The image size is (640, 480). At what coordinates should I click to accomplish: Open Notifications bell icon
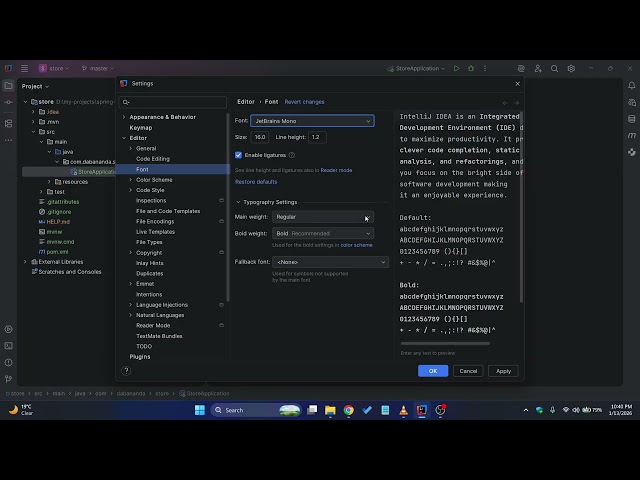631,85
